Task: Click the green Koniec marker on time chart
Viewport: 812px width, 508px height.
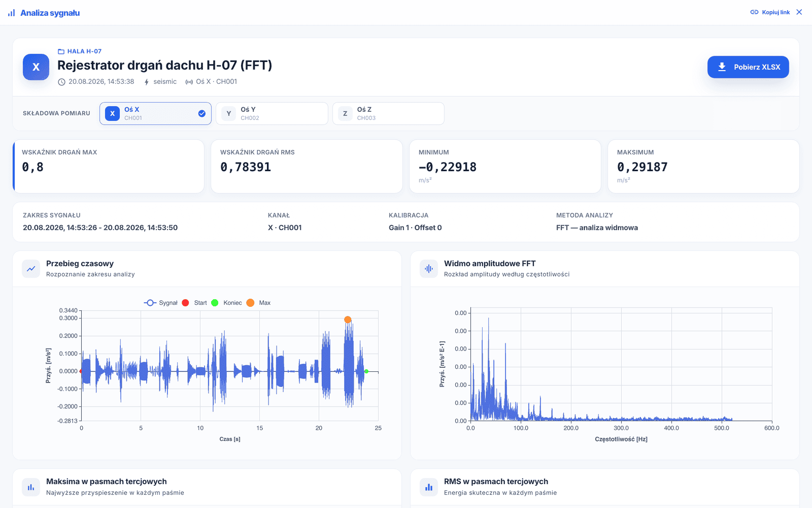Action: pyautogui.click(x=366, y=371)
